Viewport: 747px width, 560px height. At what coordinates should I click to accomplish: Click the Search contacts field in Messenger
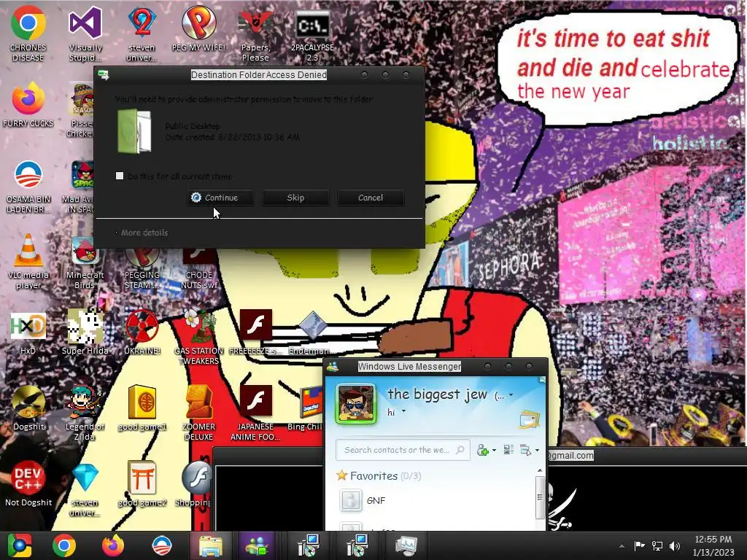(403, 450)
